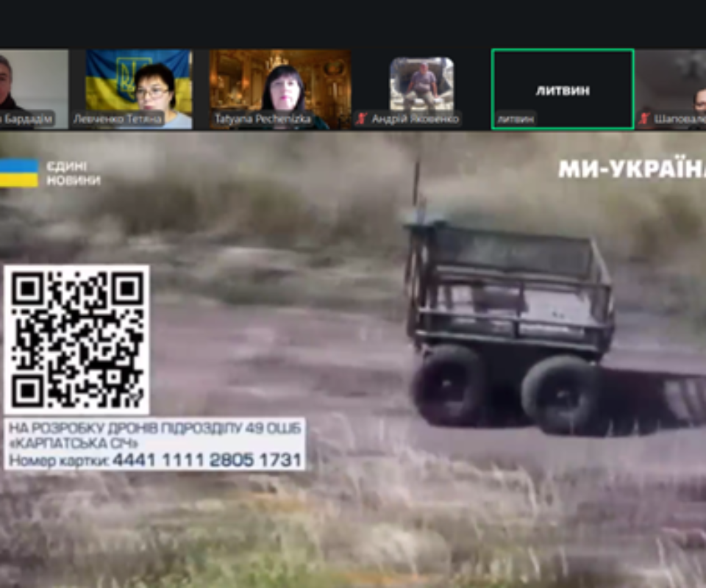Select the highlighted ЛИТВИН speaker tile
The image size is (706, 588).
[x=563, y=89]
